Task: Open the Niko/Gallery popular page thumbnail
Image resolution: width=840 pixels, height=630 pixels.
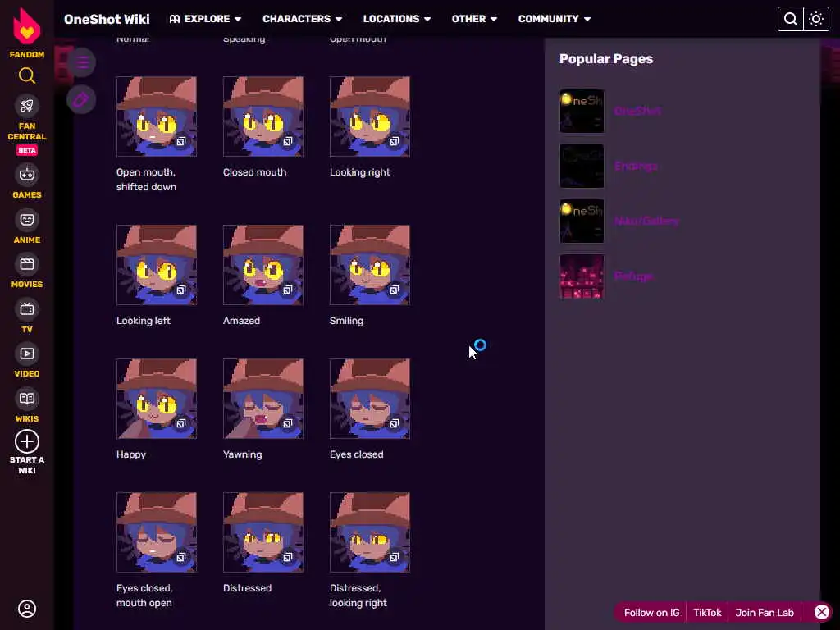Action: (x=582, y=221)
